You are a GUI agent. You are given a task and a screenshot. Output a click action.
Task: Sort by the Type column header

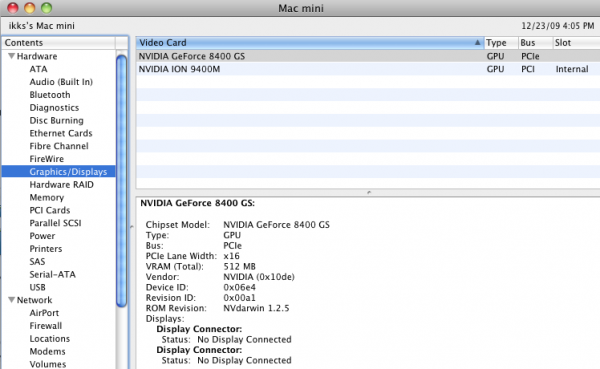(x=501, y=42)
